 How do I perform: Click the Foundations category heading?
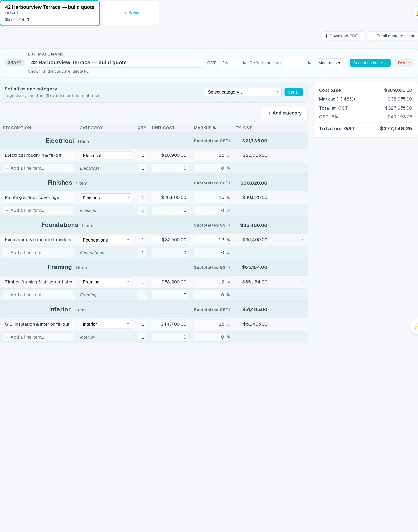[60, 225]
